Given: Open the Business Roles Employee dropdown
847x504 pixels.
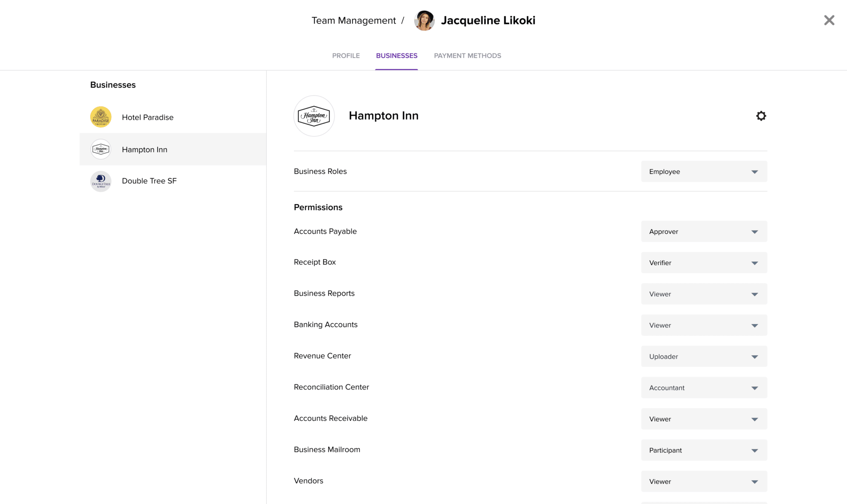Looking at the screenshot, I should 704,172.
